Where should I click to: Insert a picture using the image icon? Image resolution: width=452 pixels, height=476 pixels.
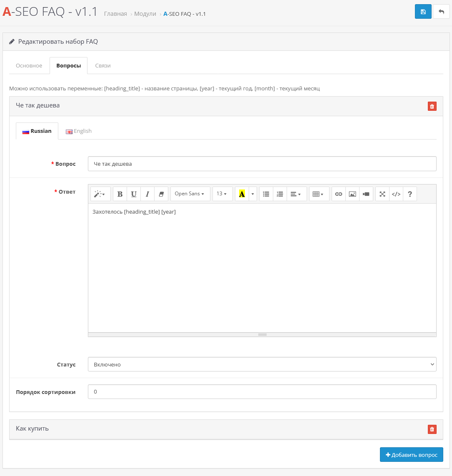tap(352, 194)
